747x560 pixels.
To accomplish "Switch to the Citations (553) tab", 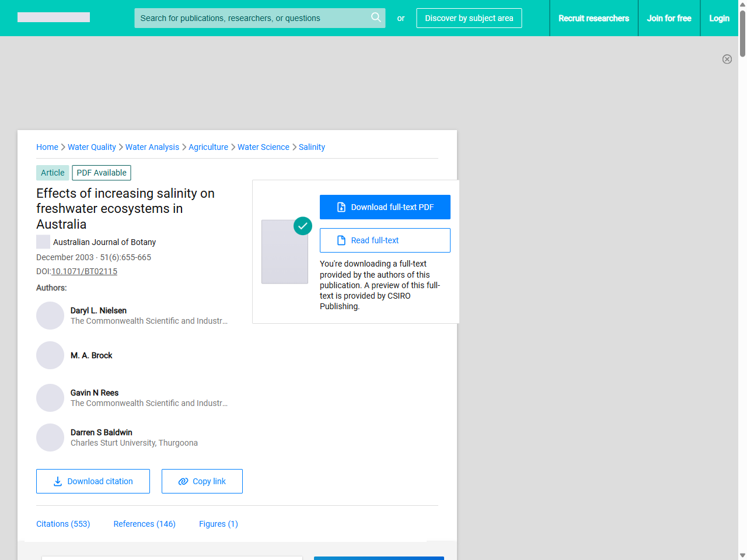I will [x=63, y=524].
